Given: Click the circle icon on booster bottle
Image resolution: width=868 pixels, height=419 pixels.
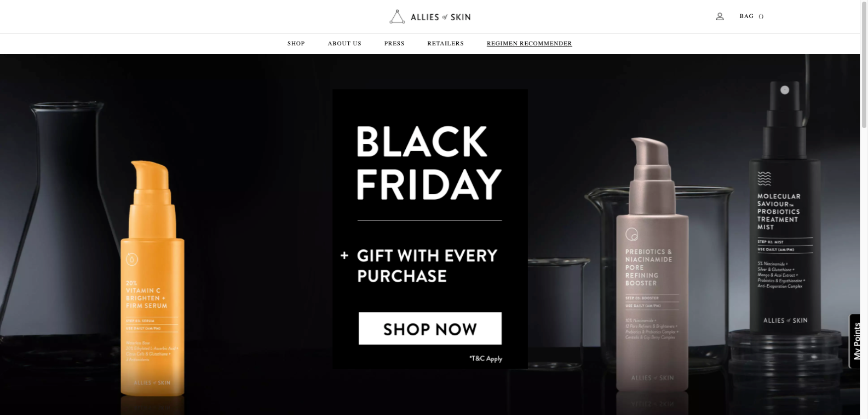Looking at the screenshot, I should [x=631, y=234].
